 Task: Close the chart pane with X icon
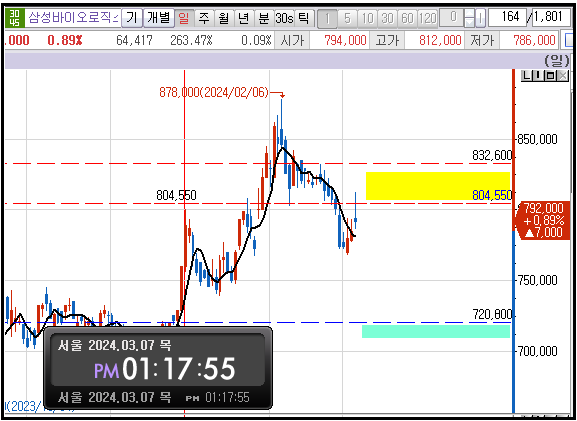pos(563,76)
